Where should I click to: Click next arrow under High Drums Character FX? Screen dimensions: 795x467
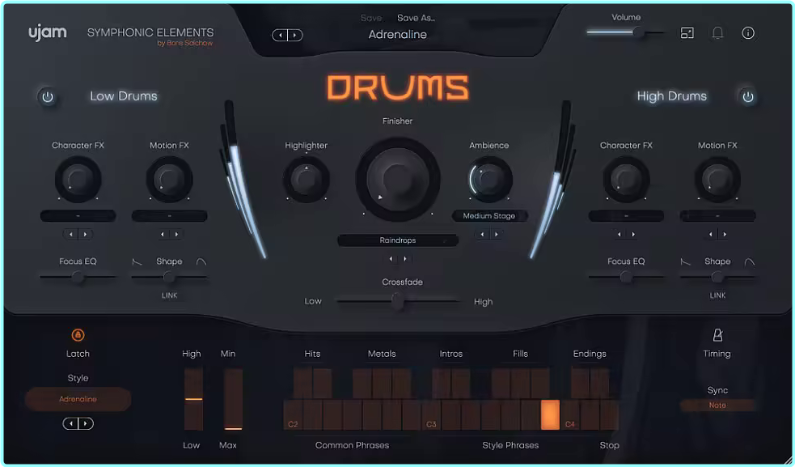[633, 234]
